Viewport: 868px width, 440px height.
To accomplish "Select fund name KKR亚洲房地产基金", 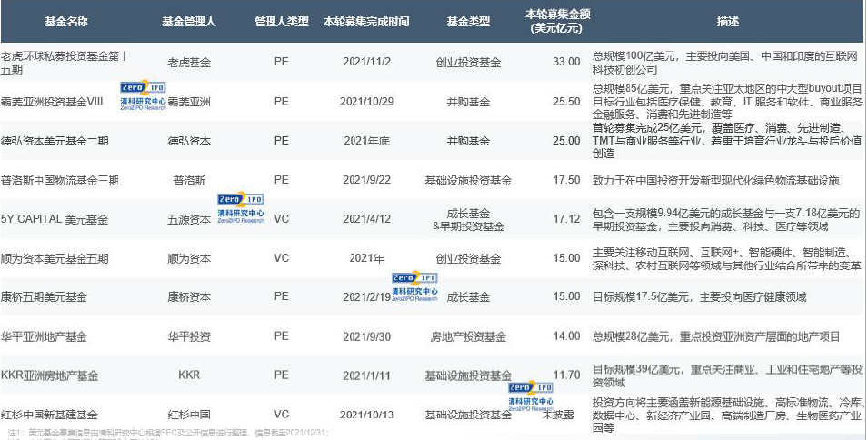I will (49, 376).
